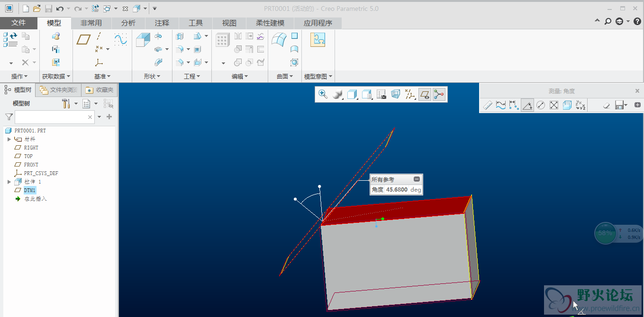Expand the measure panel plus button
644x317 pixels.
[637, 105]
